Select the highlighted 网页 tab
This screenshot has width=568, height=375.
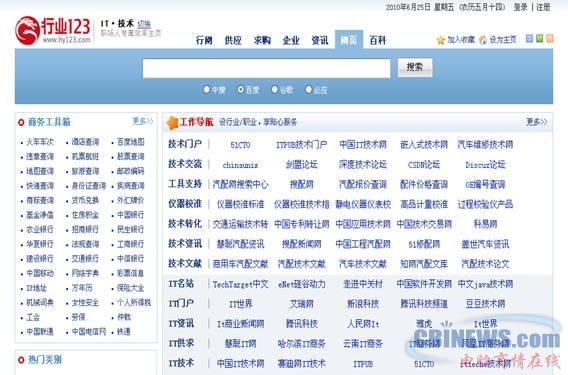[348, 39]
